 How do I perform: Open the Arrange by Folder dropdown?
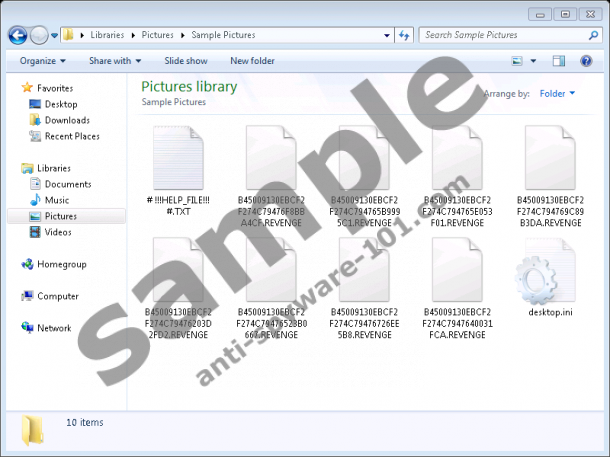pyautogui.click(x=557, y=94)
